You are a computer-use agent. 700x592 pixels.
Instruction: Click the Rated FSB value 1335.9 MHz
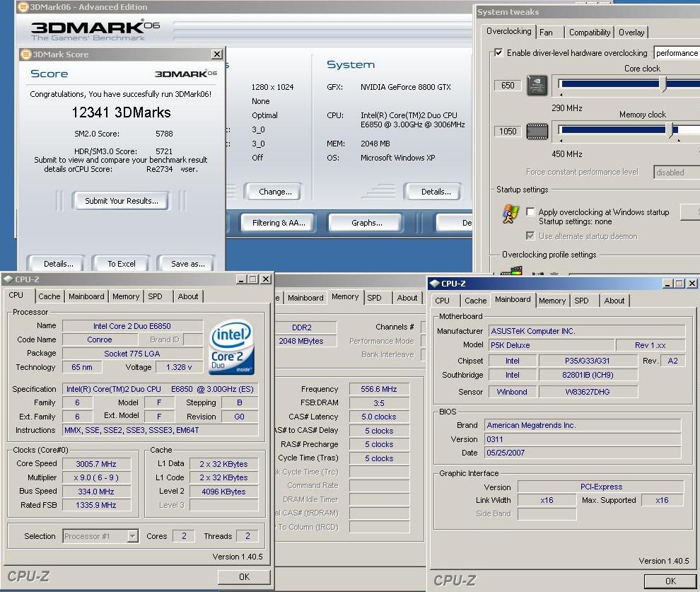(96, 505)
